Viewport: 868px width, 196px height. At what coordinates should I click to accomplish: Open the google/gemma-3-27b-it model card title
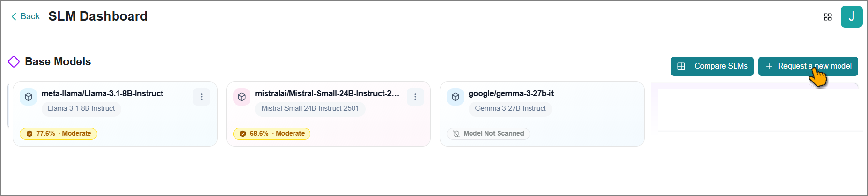tap(511, 93)
